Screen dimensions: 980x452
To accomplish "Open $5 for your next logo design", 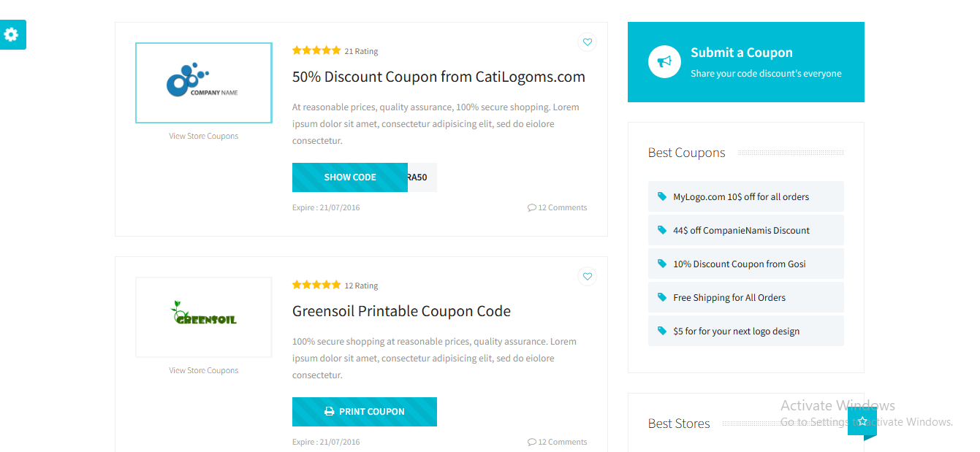I will tap(736, 331).
